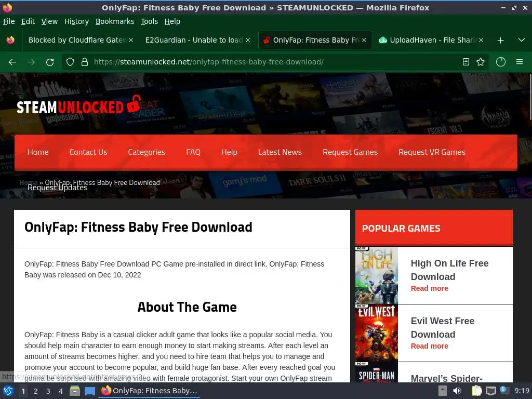This screenshot has width=532, height=399.
Task: Click Read more under Evil West
Action: pyautogui.click(x=430, y=346)
